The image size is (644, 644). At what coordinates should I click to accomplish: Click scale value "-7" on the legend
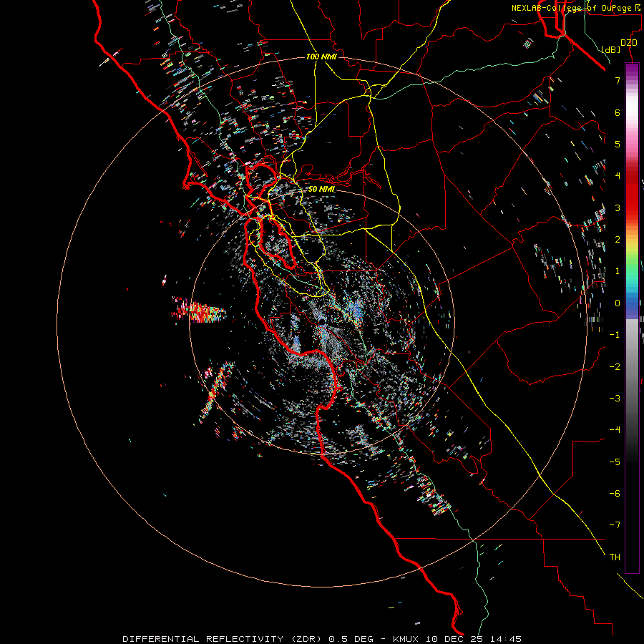tap(615, 525)
